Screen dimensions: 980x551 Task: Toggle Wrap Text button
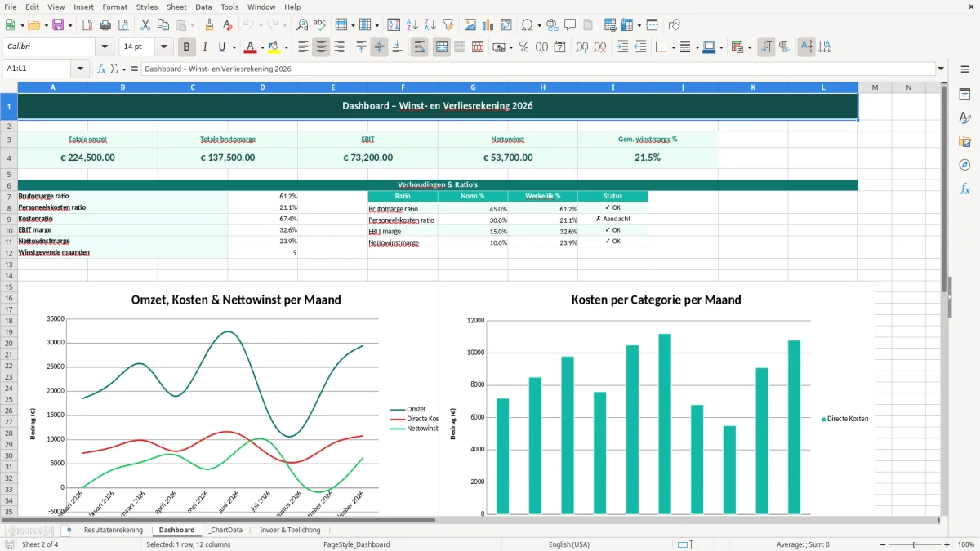419,47
